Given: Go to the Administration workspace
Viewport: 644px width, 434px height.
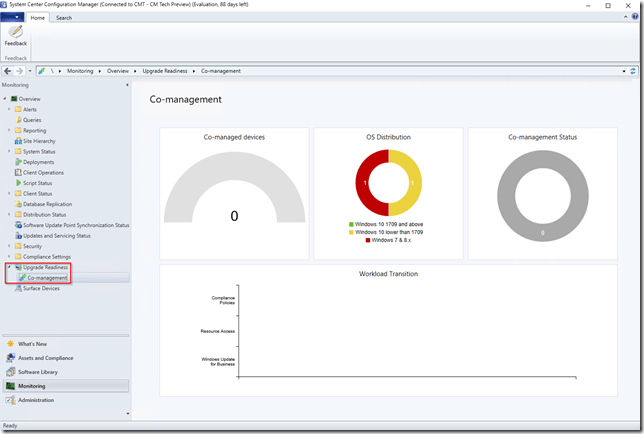Looking at the screenshot, I should (x=36, y=400).
